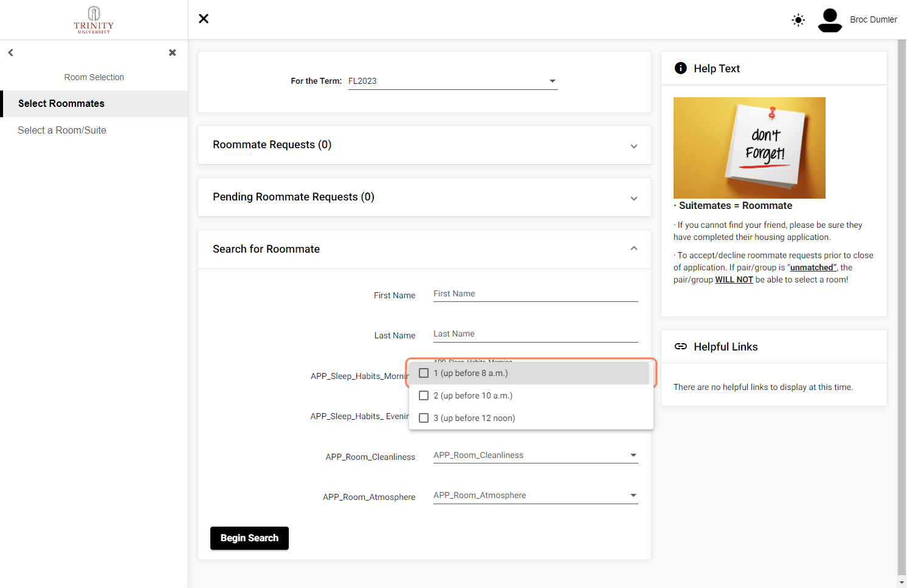Click the don't forget sticky note image
907x588 pixels.
pyautogui.click(x=750, y=148)
